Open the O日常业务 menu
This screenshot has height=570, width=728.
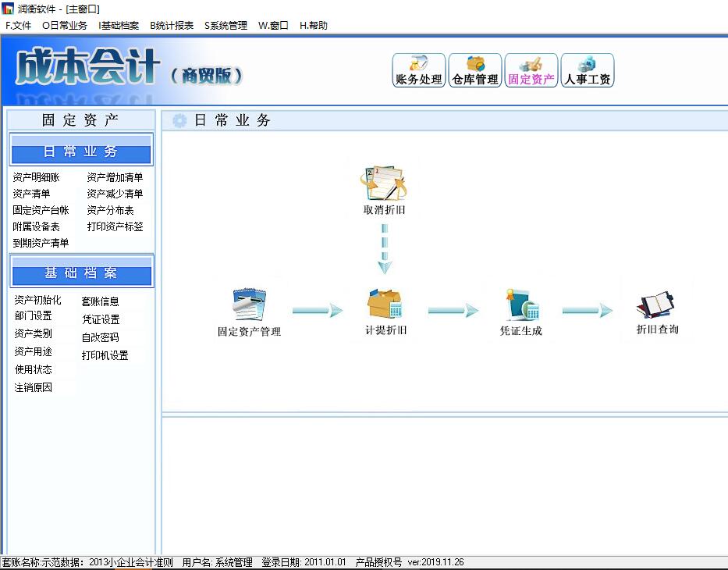click(65, 26)
